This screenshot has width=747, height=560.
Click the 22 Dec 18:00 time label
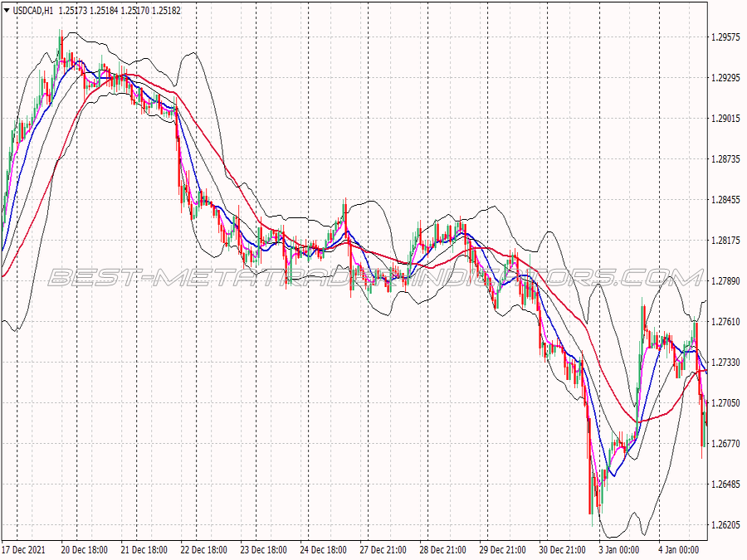203,550
